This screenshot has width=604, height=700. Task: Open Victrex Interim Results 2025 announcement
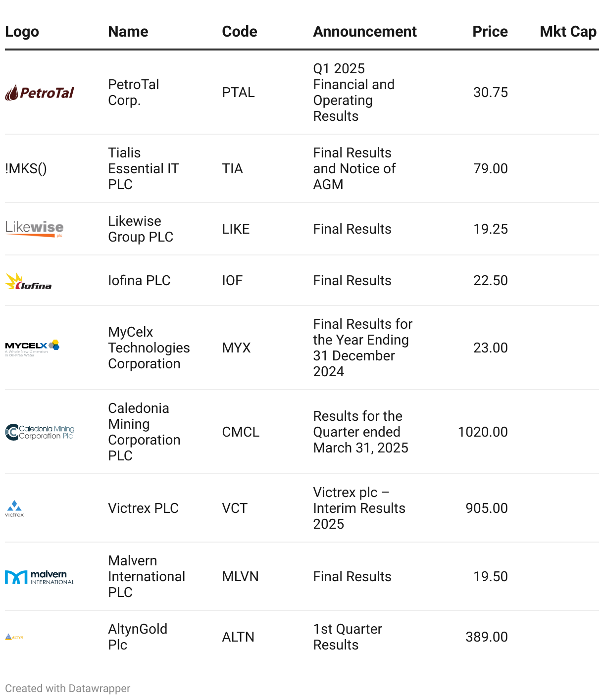click(359, 508)
